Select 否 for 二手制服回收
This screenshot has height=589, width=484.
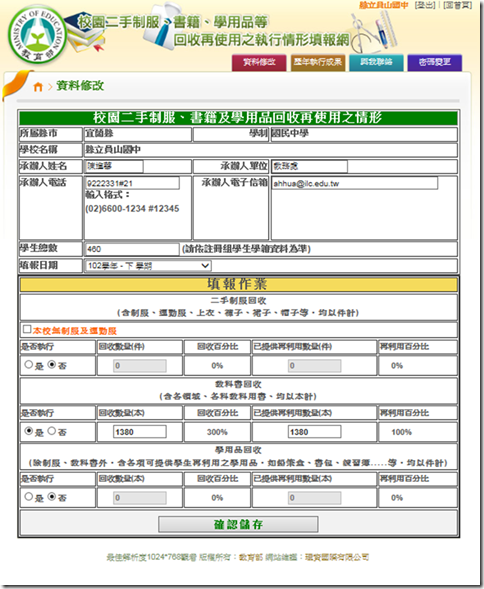tap(52, 364)
